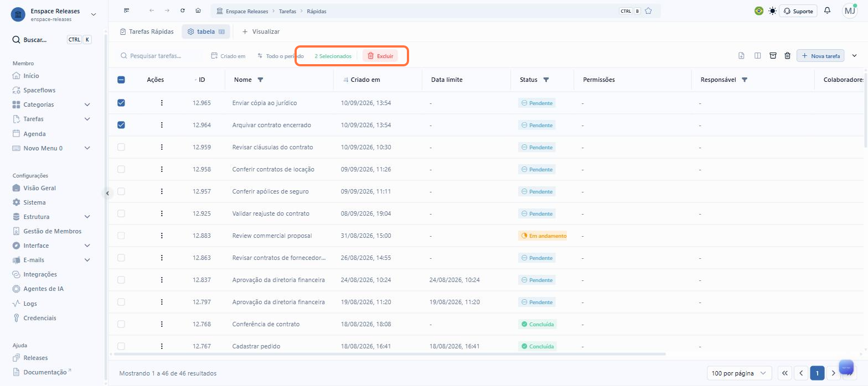The width and height of the screenshot is (868, 386).
Task: Check row Conferir apólices de seguro
Action: 121,191
